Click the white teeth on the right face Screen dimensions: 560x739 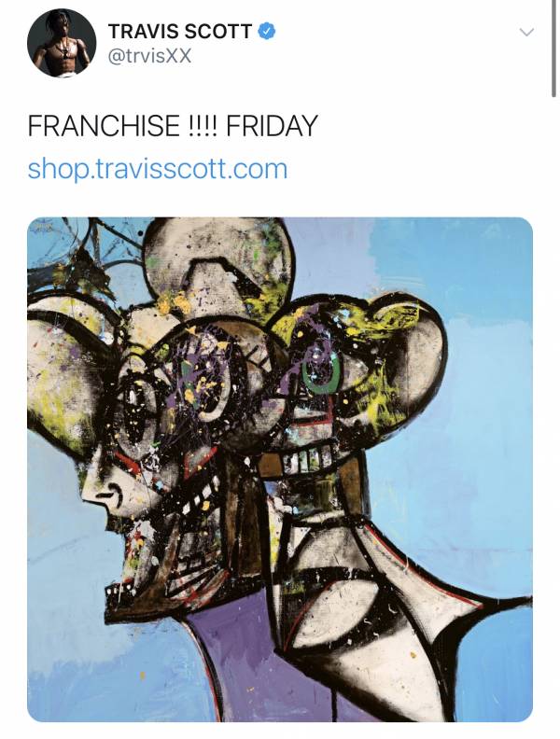tap(309, 459)
